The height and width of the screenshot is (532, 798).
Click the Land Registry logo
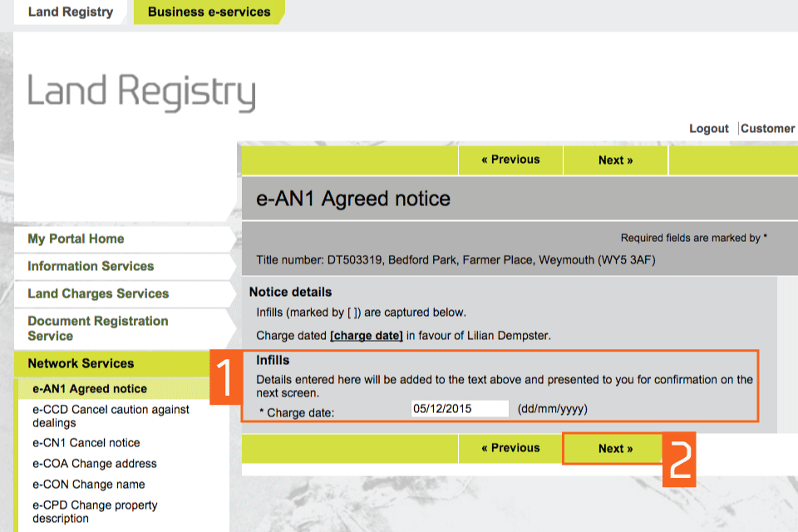[141, 92]
